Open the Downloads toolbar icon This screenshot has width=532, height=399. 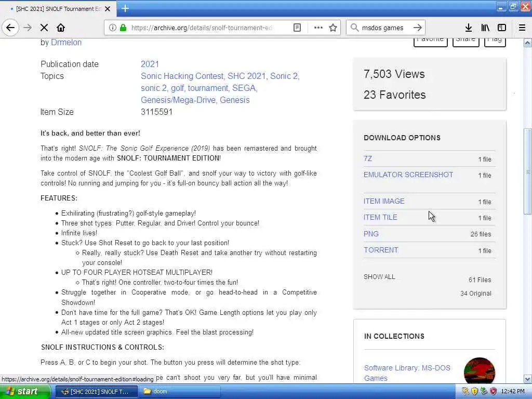469,28
